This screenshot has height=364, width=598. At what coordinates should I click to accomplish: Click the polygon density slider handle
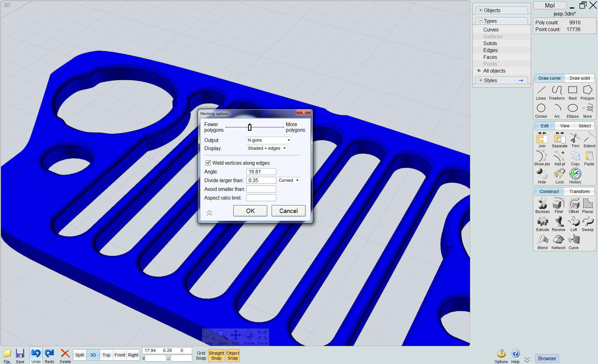coord(249,127)
